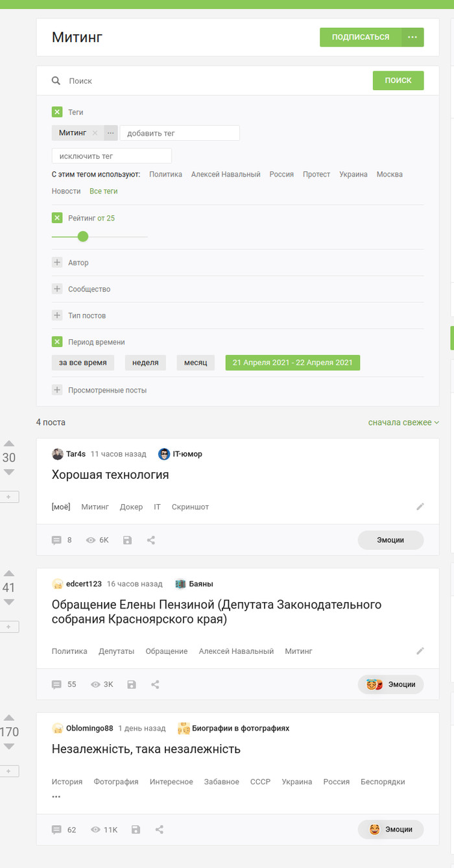Open comments on the Елена Пензина post
Image resolution: width=454 pixels, height=868 pixels.
coord(57,684)
